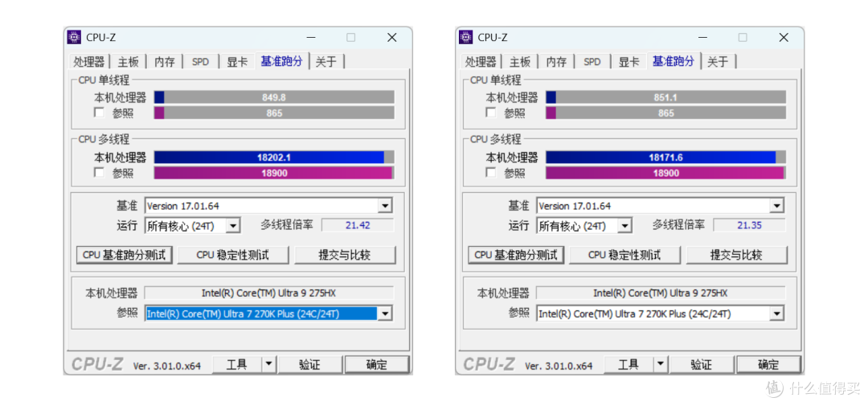Viewport: 868px width, 406px height.
Task: Start CPU 稳定性测试 in left window
Action: pos(233,255)
